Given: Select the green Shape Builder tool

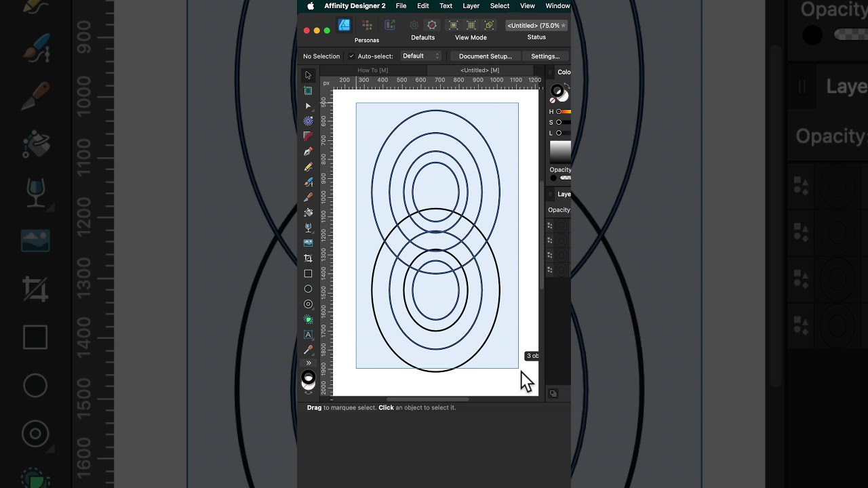Looking at the screenshot, I should tap(308, 319).
